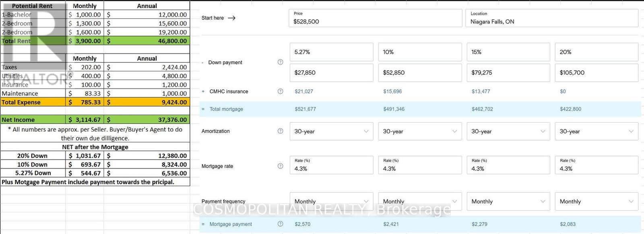This screenshot has height=234, width=644.
Task: Click the help icon beside Down payment
Action: [281, 62]
